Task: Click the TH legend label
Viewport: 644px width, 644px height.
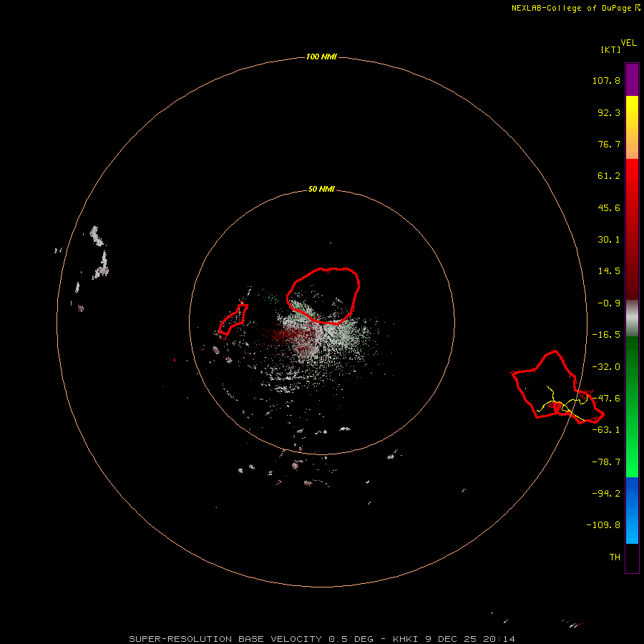Action: 615,557
